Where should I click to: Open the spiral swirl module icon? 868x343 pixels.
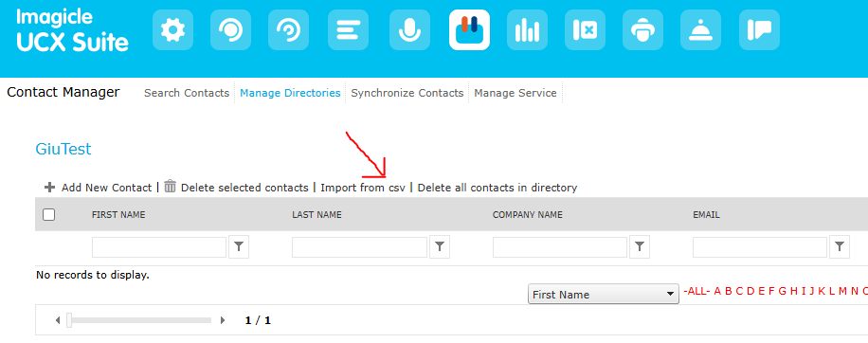pyautogui.click(x=288, y=30)
